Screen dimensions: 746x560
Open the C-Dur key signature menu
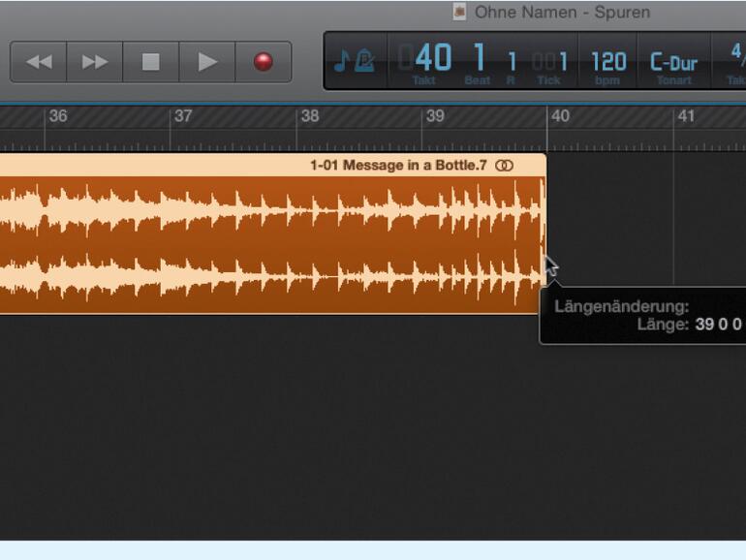[x=673, y=62]
